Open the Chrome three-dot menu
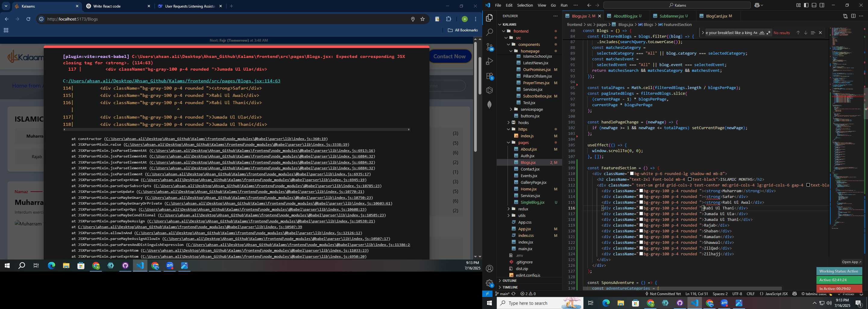The image size is (868, 309). pos(476,19)
